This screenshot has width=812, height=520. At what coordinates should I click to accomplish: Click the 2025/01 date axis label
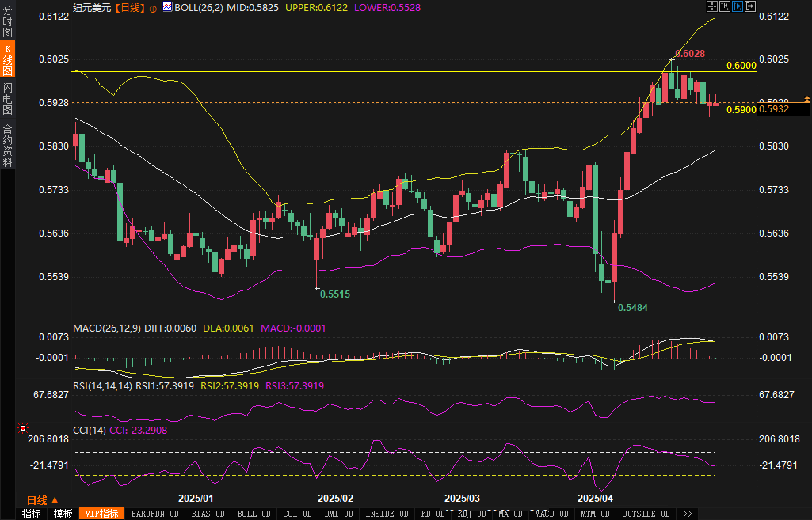(x=196, y=498)
